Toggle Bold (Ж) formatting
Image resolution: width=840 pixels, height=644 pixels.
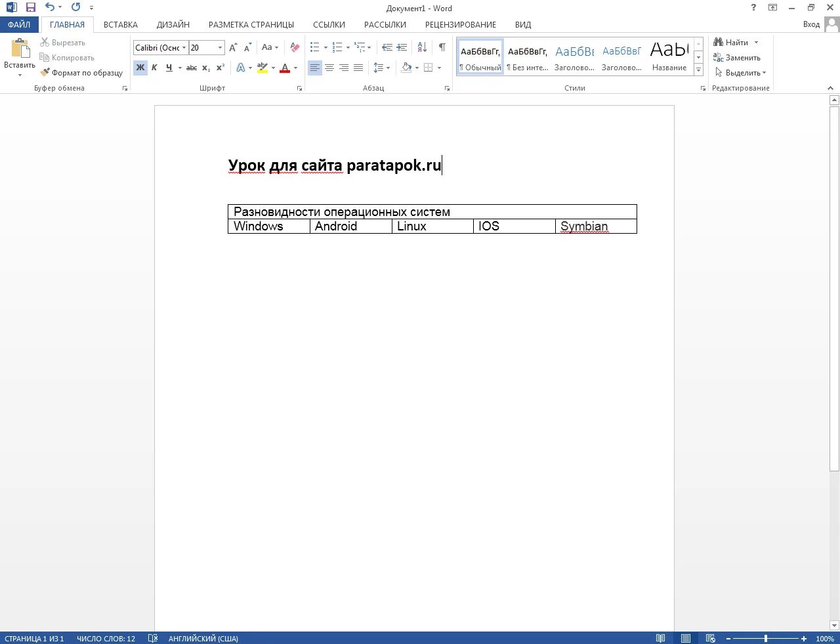pyautogui.click(x=140, y=68)
